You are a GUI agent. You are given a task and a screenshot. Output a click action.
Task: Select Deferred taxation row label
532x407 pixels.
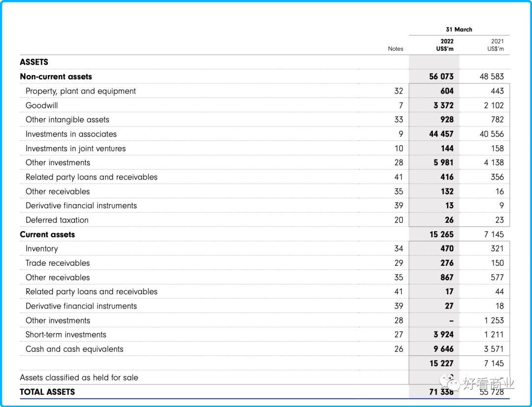[57, 220]
